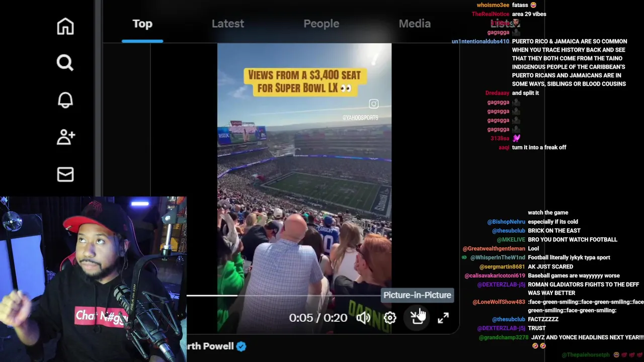Click the verified badge beside Powell
Viewport: 644px width, 362px height.
(x=242, y=346)
